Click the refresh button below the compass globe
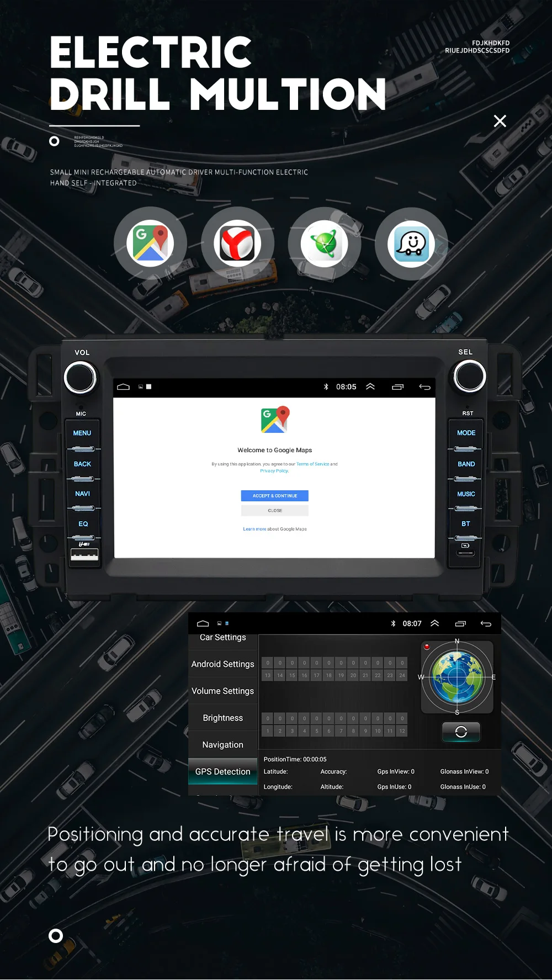The image size is (552, 980). point(461,732)
